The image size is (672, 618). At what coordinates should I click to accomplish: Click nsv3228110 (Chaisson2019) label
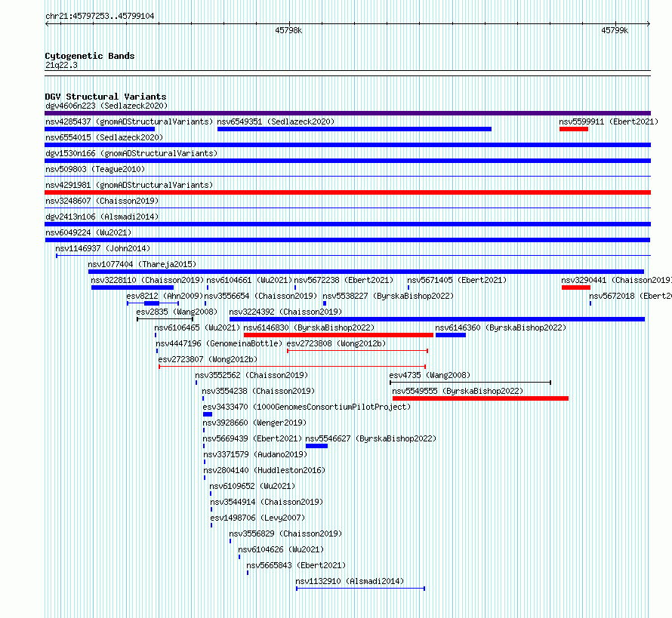[147, 280]
